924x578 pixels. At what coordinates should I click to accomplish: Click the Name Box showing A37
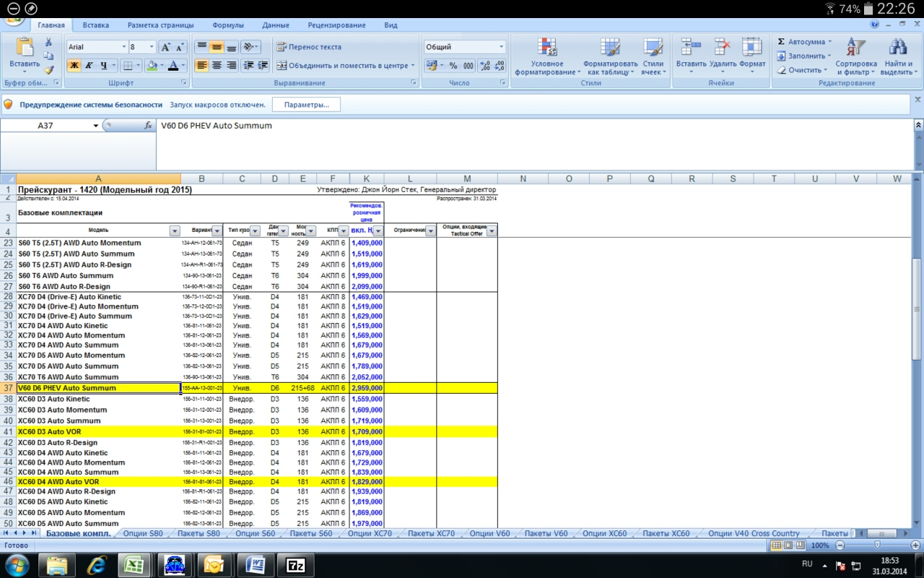(45, 126)
